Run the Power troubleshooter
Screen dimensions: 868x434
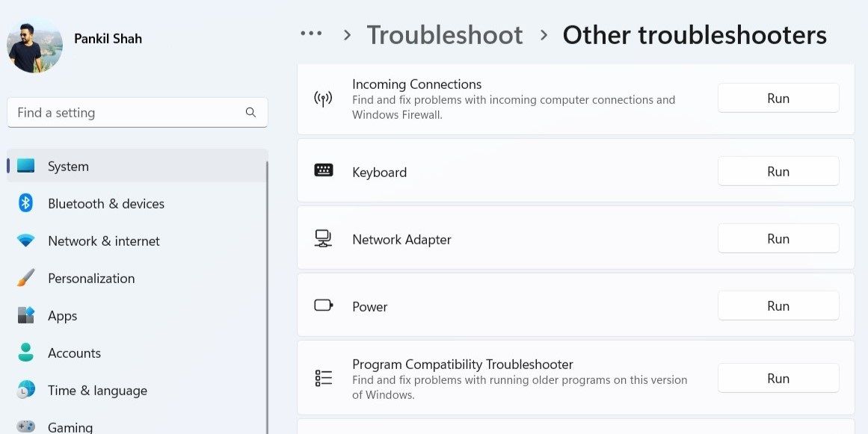778,306
